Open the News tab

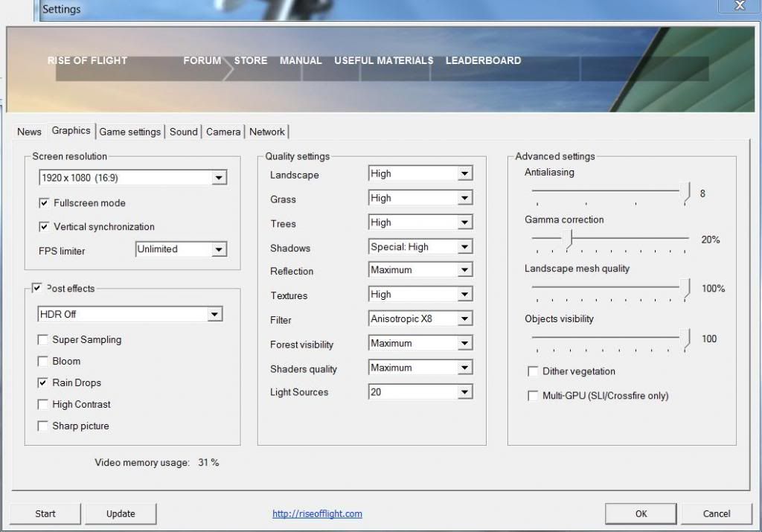point(29,132)
